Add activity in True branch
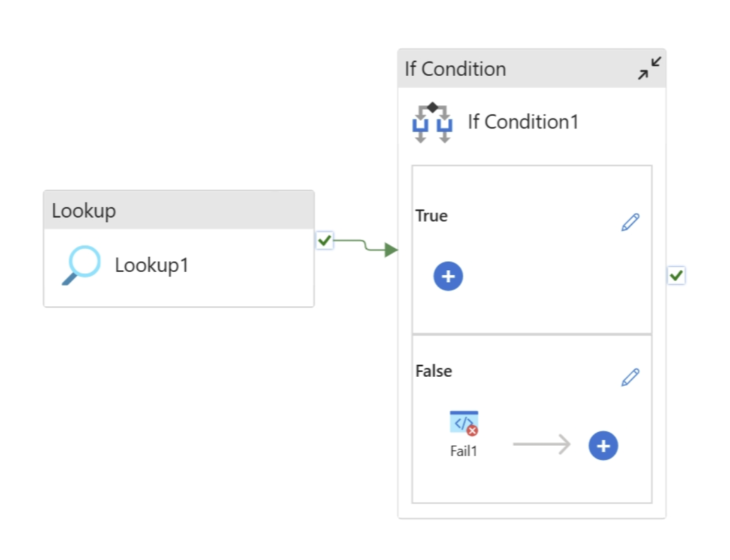This screenshot has height=560, width=730. (x=448, y=276)
